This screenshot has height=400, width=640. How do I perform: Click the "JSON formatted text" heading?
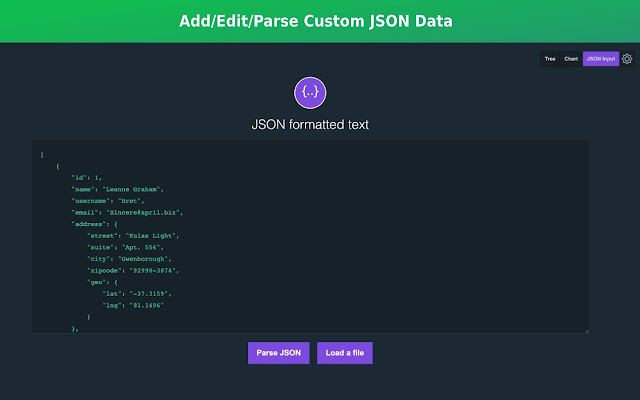(310, 125)
